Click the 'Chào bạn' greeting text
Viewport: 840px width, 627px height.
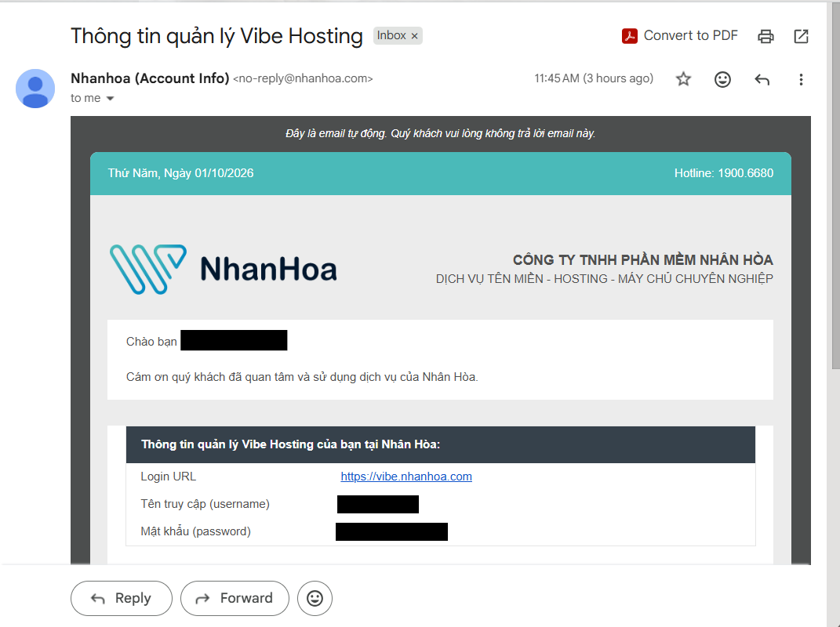(151, 342)
